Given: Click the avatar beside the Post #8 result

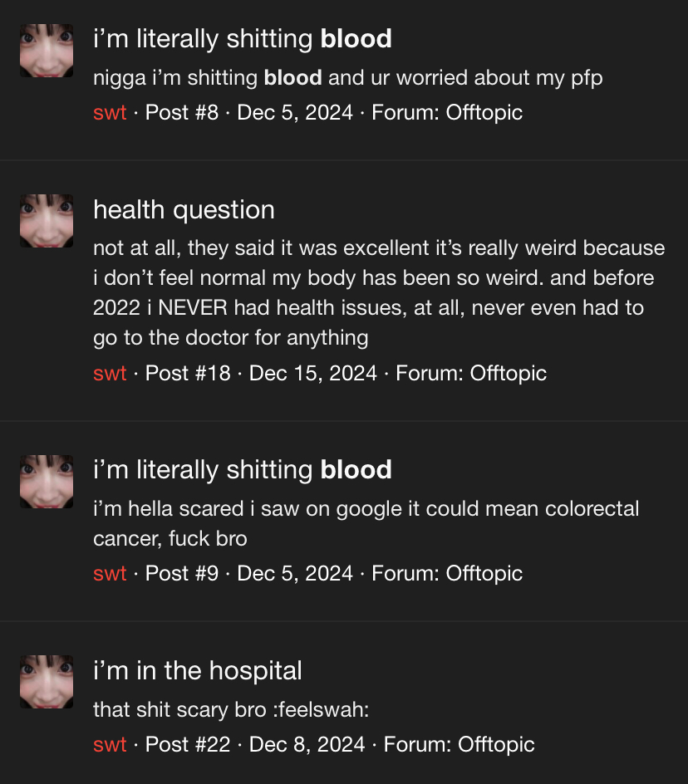Looking at the screenshot, I should tap(47, 51).
